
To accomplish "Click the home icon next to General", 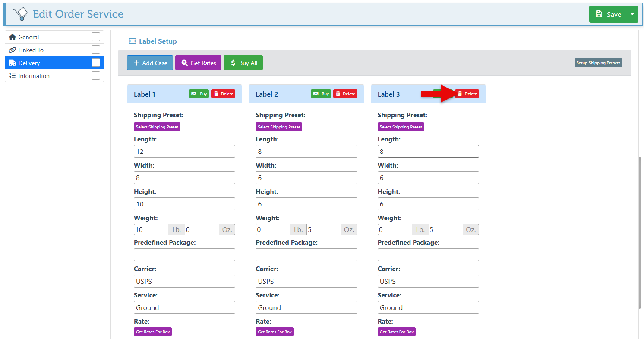I will point(13,37).
